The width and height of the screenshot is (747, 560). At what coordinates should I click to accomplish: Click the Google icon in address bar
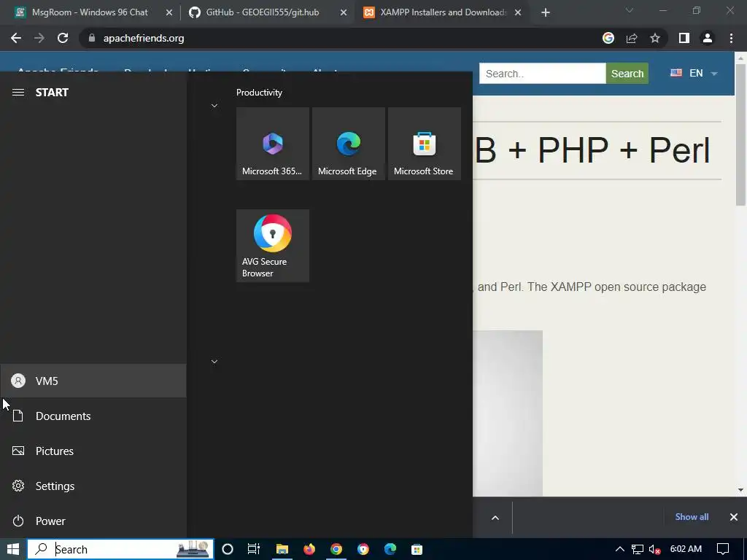point(608,38)
